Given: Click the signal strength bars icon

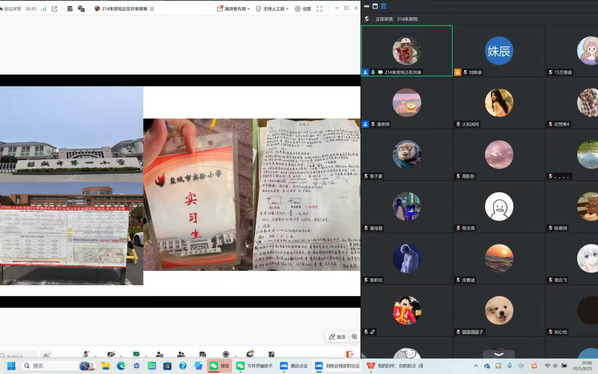Looking at the screenshot, I should [43, 8].
